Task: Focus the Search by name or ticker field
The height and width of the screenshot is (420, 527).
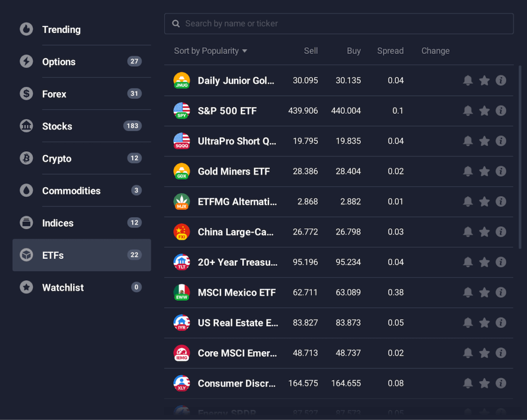Action: [x=340, y=24]
